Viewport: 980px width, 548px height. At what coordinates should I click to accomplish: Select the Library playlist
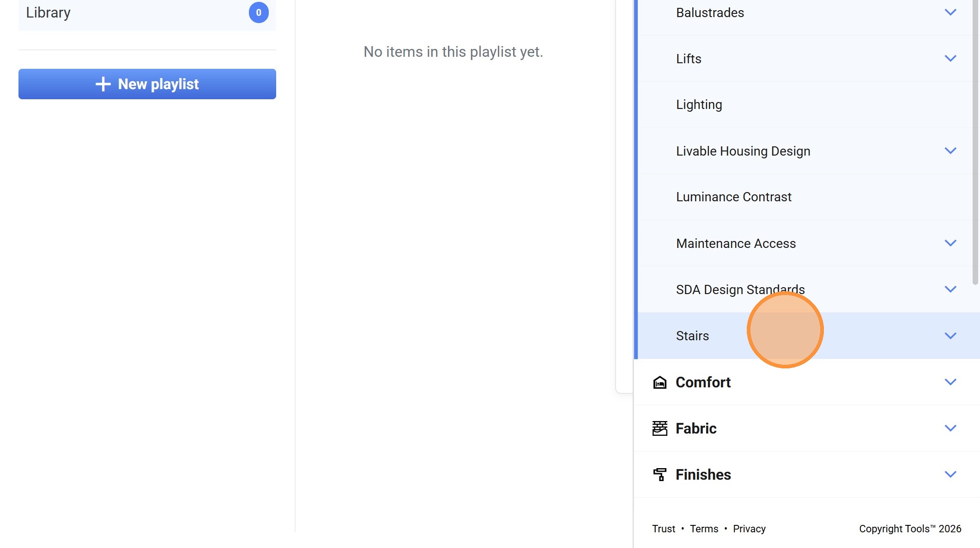pyautogui.click(x=48, y=12)
